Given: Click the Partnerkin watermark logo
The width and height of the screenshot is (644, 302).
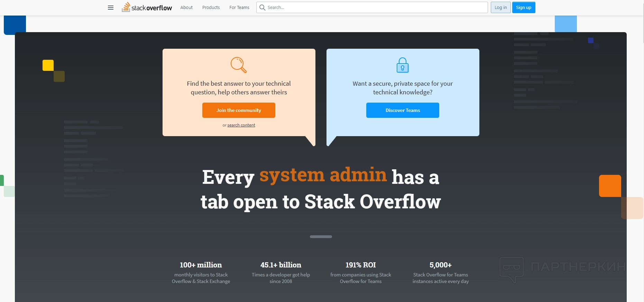Looking at the screenshot, I should click(x=562, y=268).
